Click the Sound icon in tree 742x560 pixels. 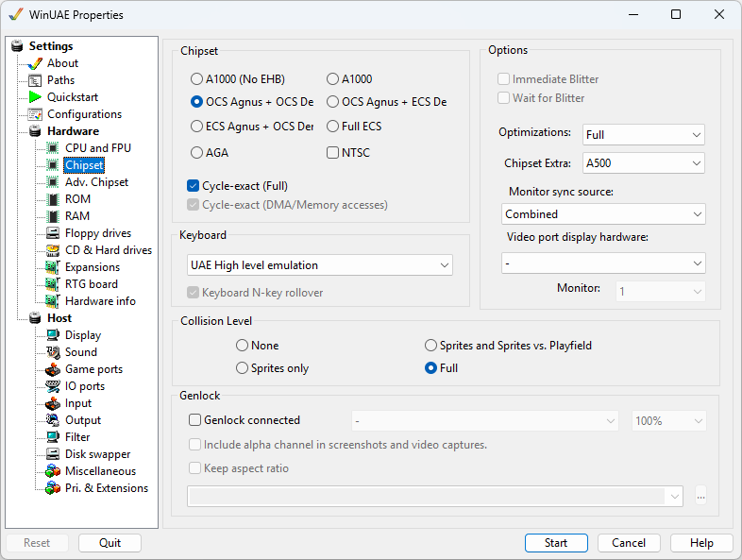click(53, 352)
